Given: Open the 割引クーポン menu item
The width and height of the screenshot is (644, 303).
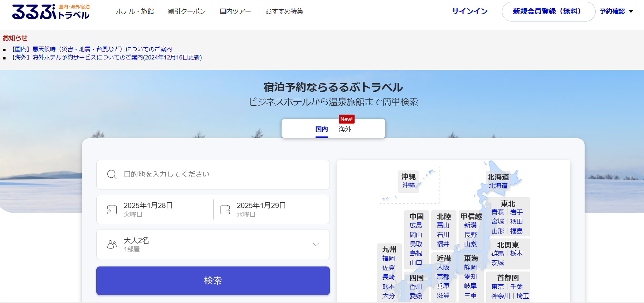Looking at the screenshot, I should pyautogui.click(x=187, y=11).
